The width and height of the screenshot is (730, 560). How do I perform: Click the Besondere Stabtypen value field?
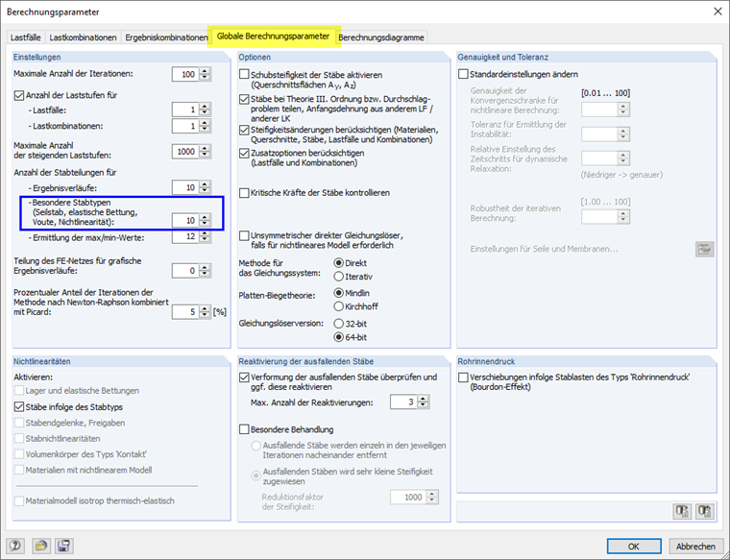[185, 220]
